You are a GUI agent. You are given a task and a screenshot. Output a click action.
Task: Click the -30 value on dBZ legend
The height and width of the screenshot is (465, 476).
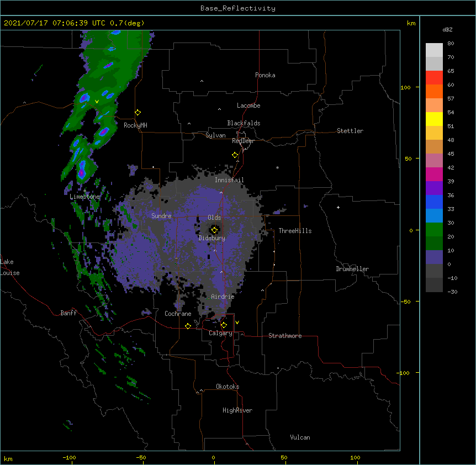pos(452,292)
